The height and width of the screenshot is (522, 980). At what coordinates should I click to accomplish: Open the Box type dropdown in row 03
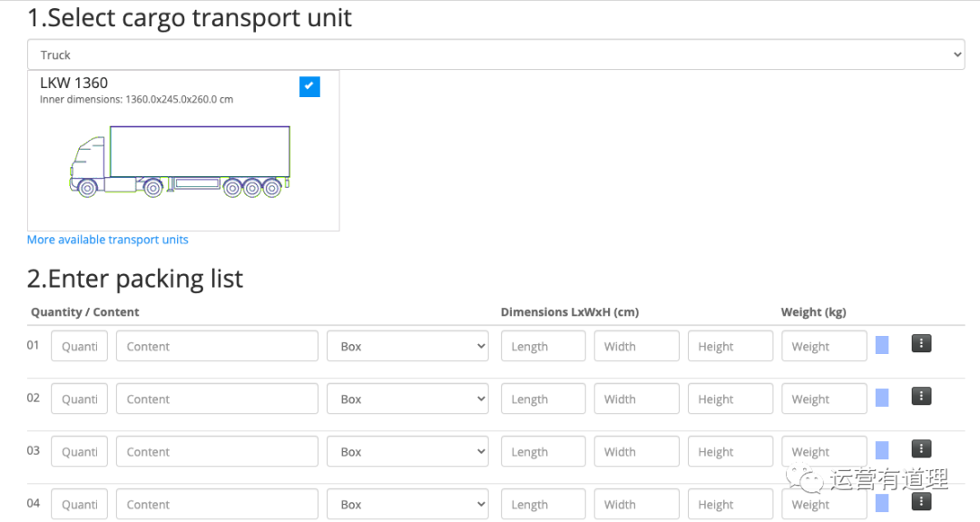click(407, 451)
